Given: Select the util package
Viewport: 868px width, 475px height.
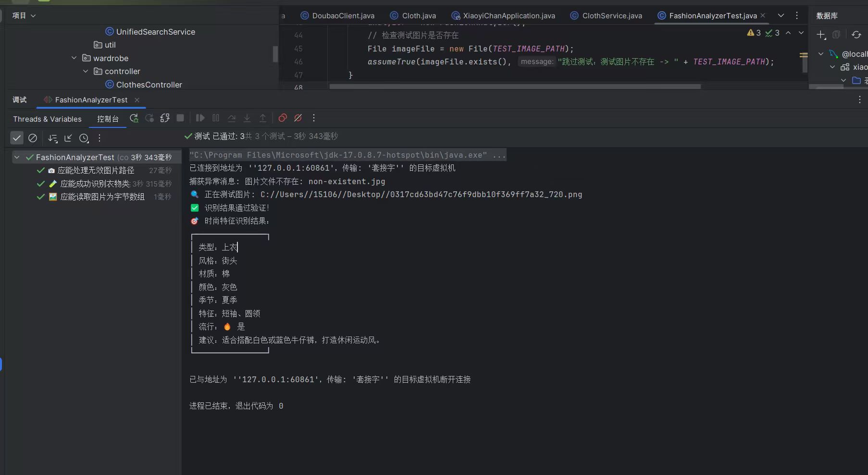Looking at the screenshot, I should point(105,45).
